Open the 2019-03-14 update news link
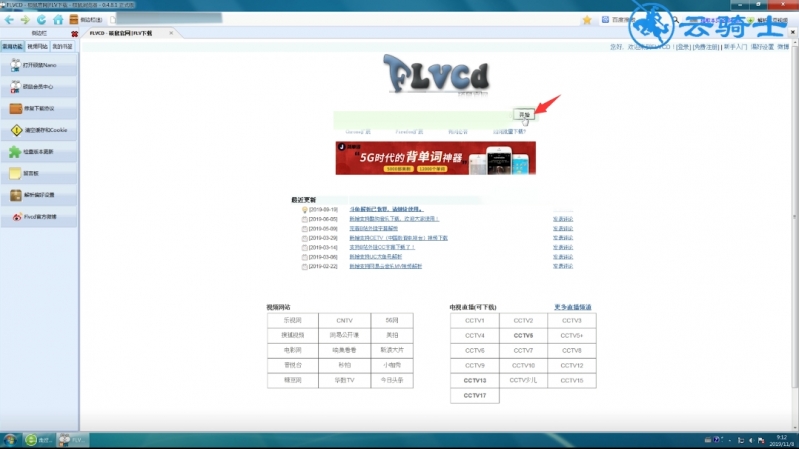 click(382, 247)
